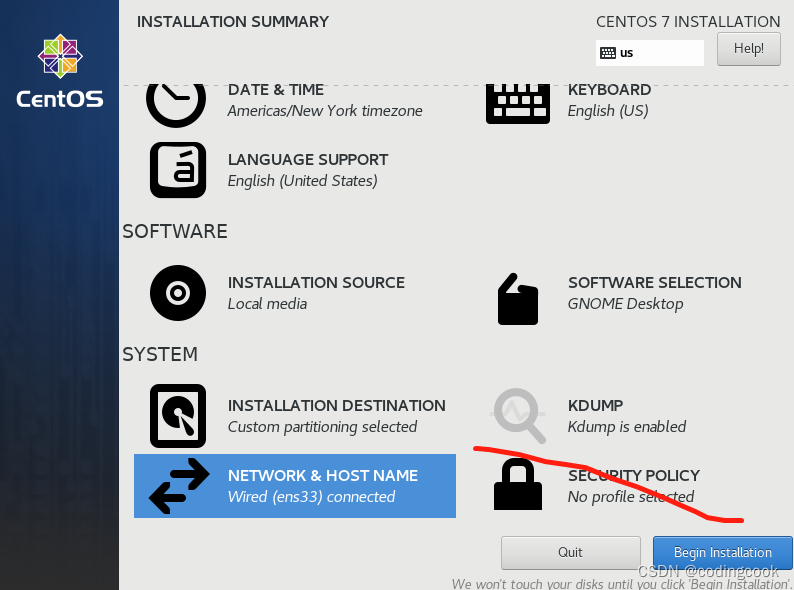Start with Begin Installation button

723,553
